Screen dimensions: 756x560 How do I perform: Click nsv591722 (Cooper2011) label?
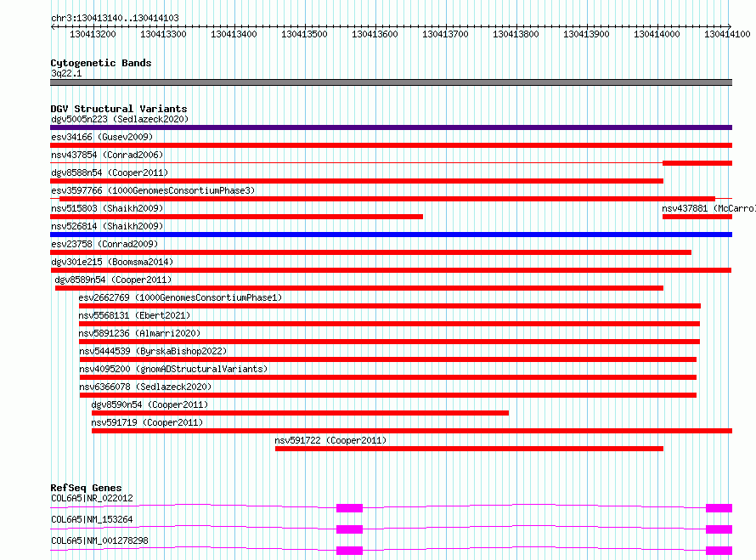(x=330, y=440)
